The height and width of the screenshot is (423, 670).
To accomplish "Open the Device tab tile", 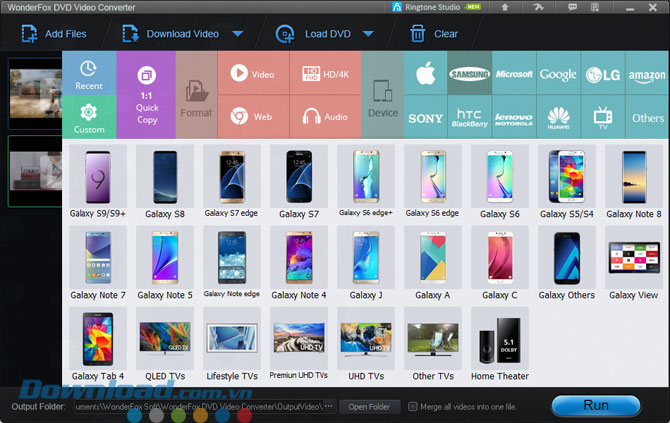I will 383,95.
